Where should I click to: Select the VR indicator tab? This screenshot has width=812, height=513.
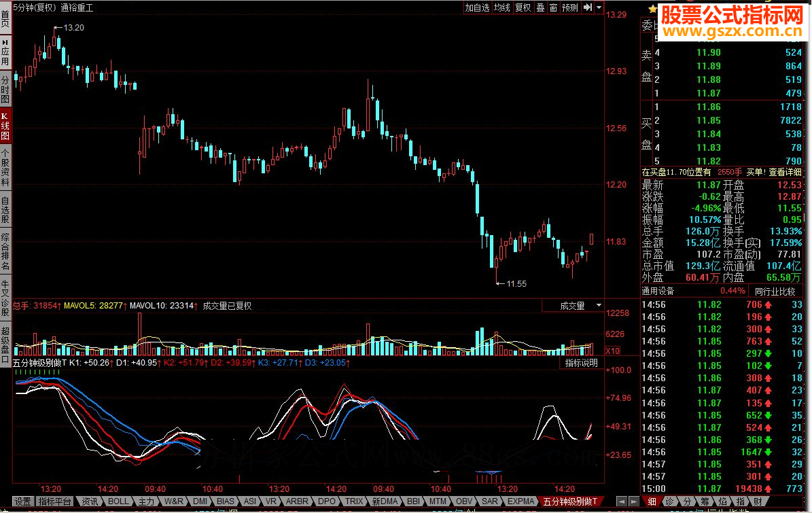click(270, 501)
